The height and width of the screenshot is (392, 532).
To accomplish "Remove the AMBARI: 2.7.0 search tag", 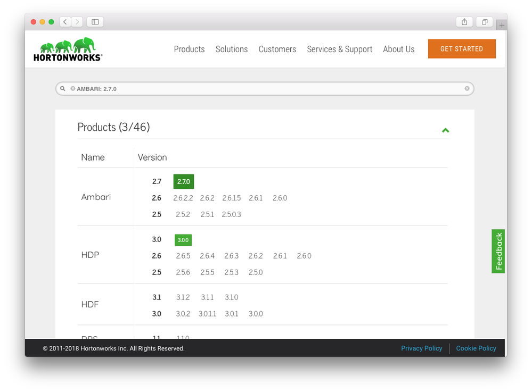I will coord(72,88).
